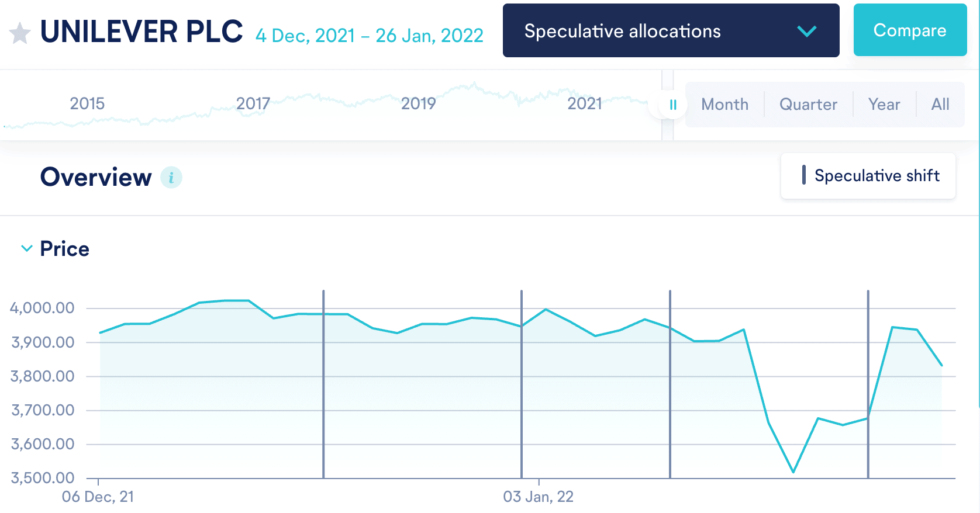This screenshot has width=980, height=513.
Task: Click the chevron in Speculative allocations dropdown
Action: point(807,32)
